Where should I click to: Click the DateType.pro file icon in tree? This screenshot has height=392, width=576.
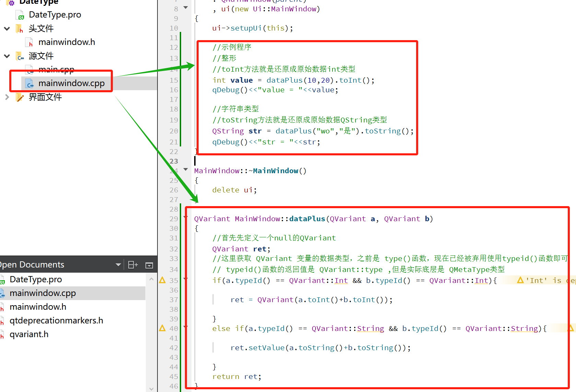point(20,15)
